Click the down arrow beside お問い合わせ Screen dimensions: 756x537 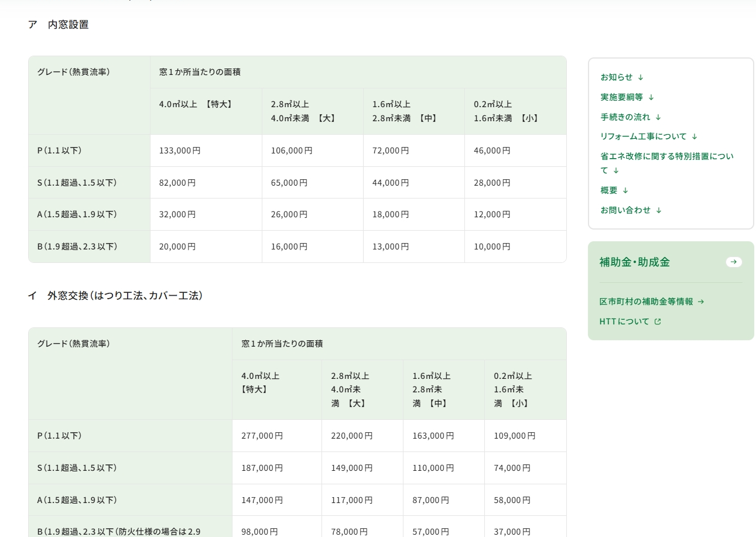tap(659, 210)
